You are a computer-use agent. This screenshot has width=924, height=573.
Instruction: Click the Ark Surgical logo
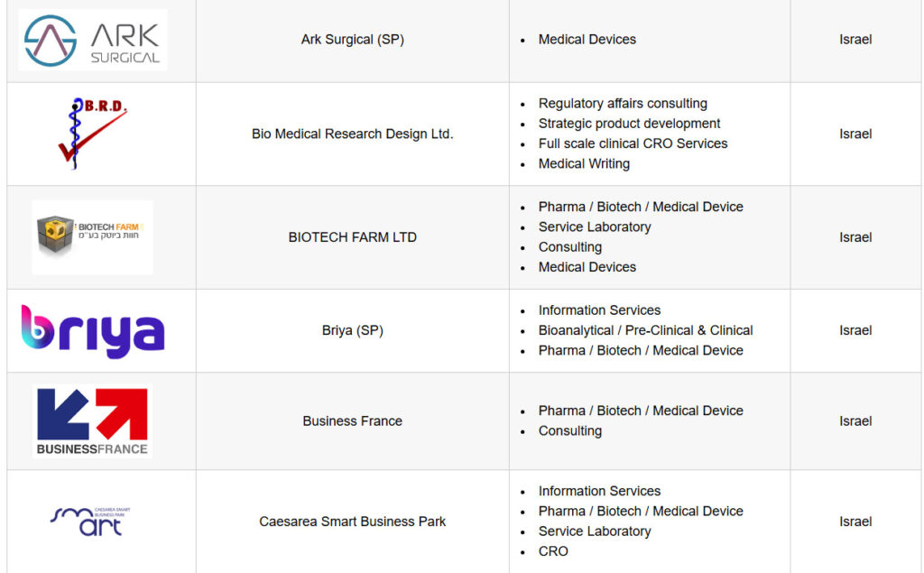[93, 40]
